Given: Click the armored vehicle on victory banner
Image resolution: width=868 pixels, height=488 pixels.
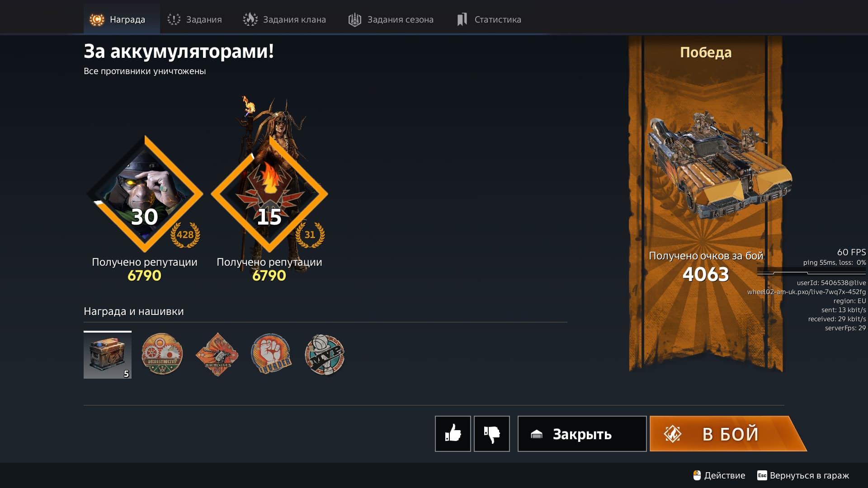Looking at the screenshot, I should tap(719, 167).
